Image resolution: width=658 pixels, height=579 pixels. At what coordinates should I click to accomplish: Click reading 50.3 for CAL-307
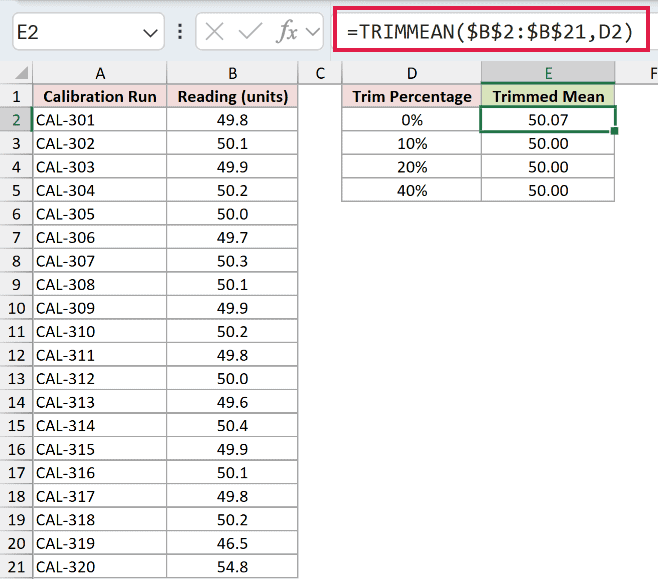[x=232, y=261]
